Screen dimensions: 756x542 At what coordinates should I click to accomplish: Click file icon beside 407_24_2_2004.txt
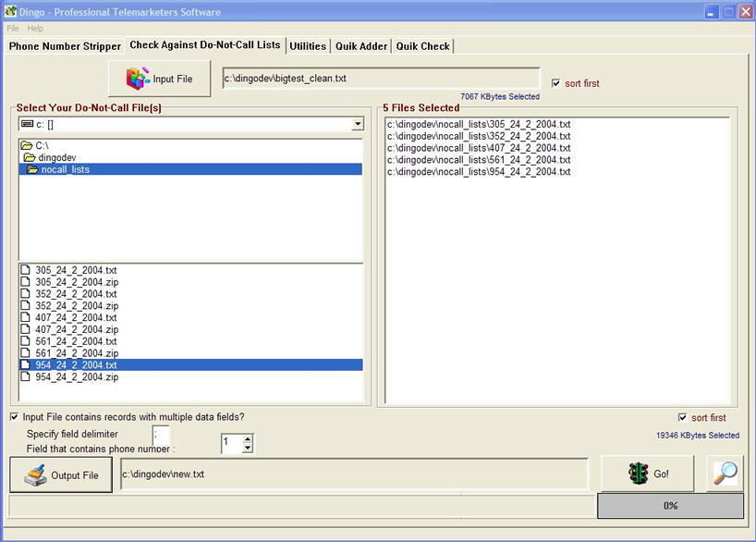26,317
